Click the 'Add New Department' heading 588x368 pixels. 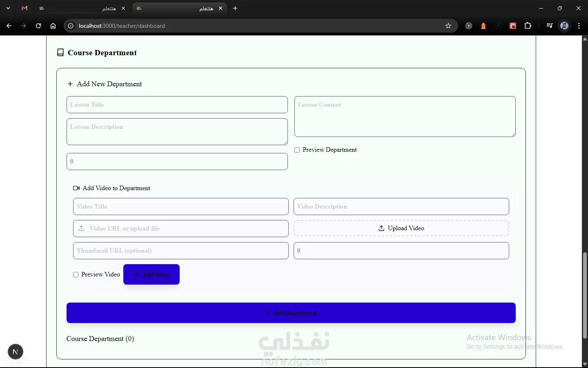point(109,84)
